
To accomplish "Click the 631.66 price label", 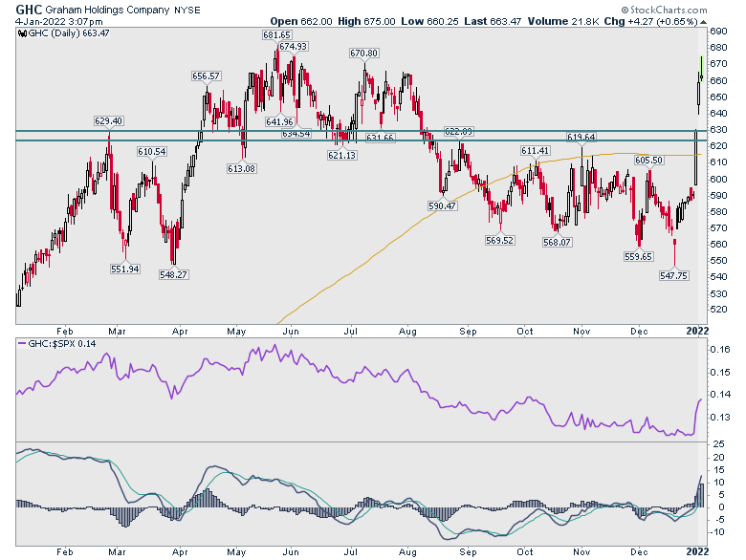I will pos(380,138).
